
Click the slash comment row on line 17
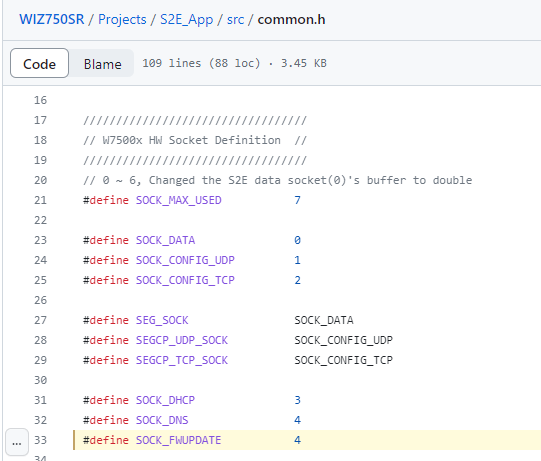click(x=195, y=120)
